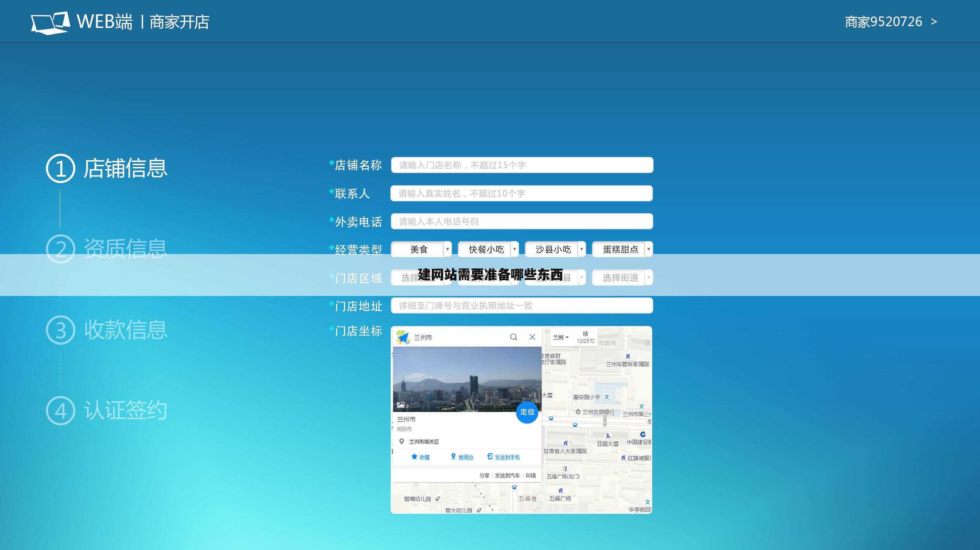Click the 发送到手机 send-to-phone icon
The image size is (980, 550).
(x=490, y=456)
